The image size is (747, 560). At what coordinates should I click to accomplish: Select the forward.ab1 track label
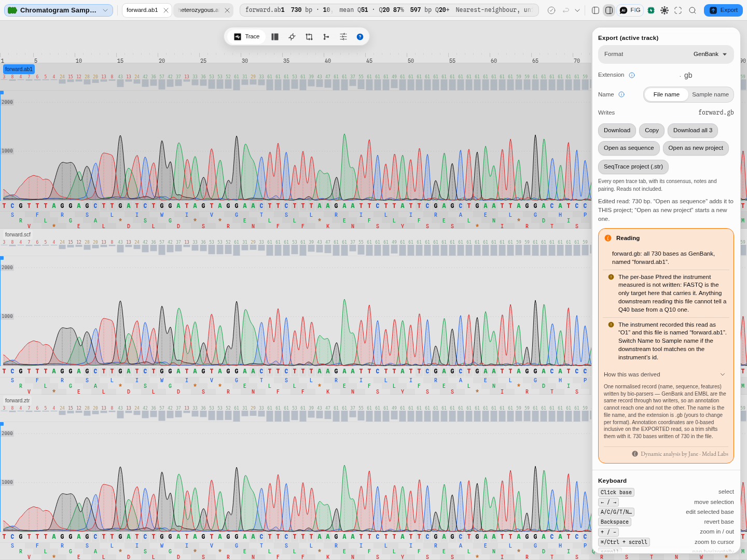click(x=19, y=69)
